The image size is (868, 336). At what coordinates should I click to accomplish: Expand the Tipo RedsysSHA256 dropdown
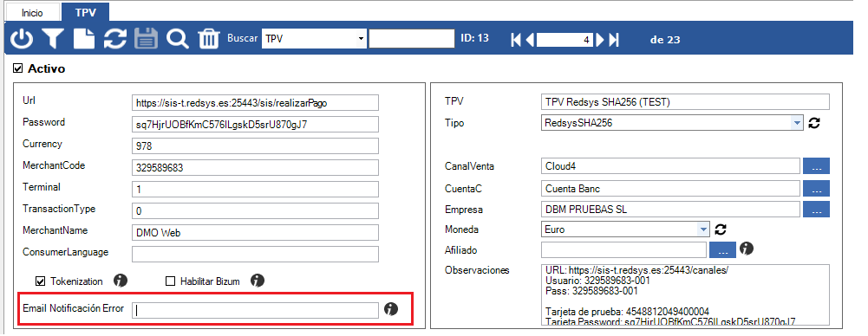[x=797, y=123]
